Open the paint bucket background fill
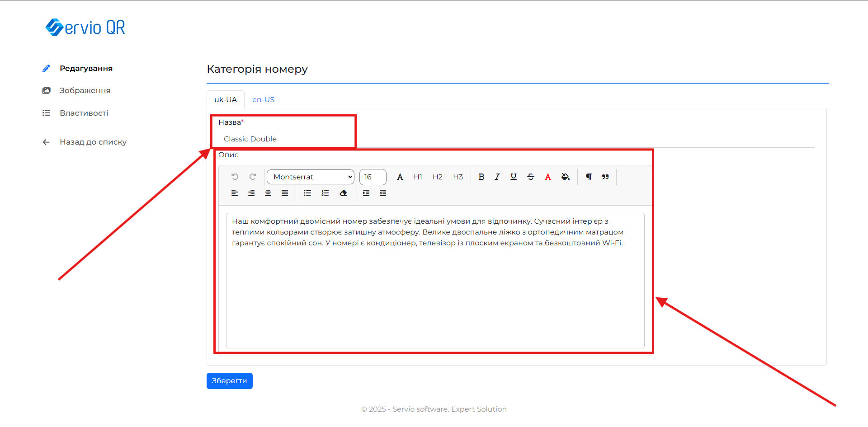Image resolution: width=868 pixels, height=427 pixels. pyautogui.click(x=565, y=177)
